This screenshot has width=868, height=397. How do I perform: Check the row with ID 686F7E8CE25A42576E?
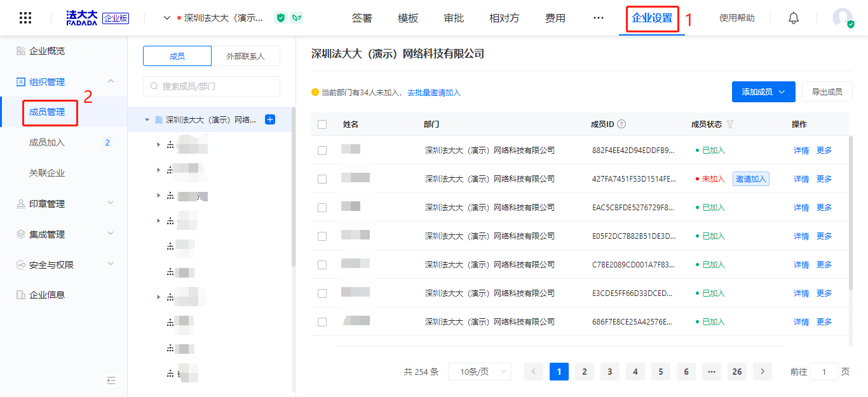322,322
